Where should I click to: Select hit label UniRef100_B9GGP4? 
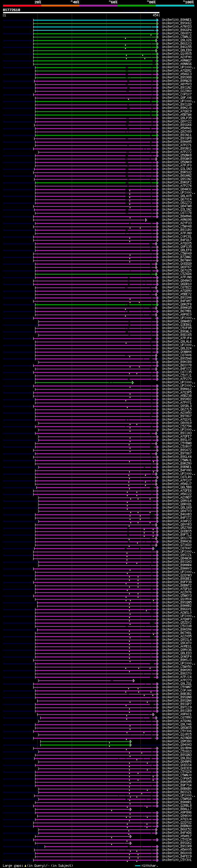coord(176,30)
